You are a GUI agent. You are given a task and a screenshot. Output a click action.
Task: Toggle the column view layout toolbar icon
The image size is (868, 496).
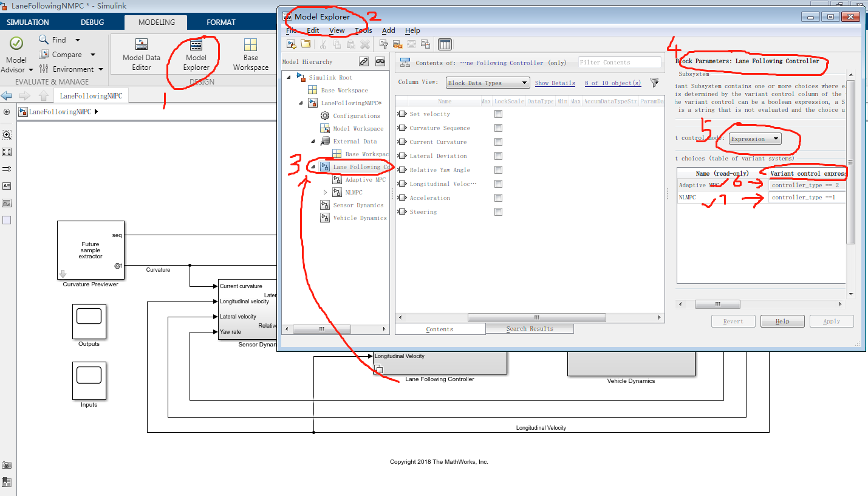(x=445, y=44)
